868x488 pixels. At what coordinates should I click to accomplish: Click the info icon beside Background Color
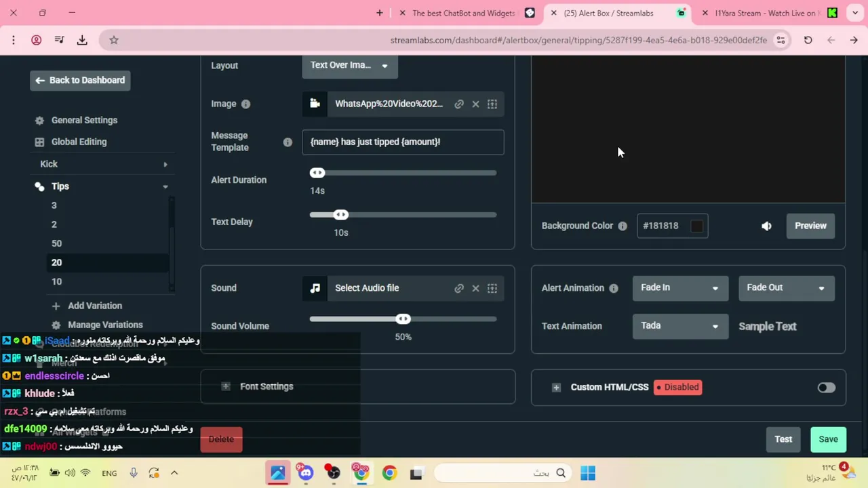pyautogui.click(x=623, y=226)
